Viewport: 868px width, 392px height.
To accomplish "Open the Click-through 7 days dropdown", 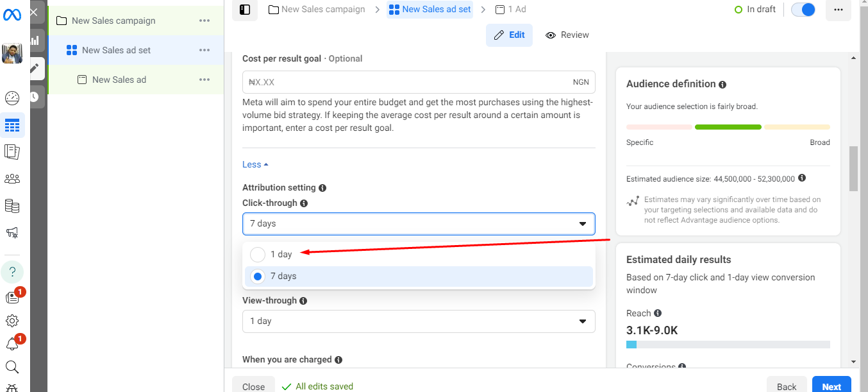I will click(x=418, y=224).
